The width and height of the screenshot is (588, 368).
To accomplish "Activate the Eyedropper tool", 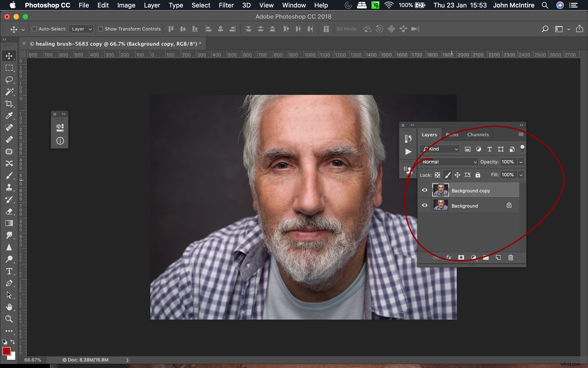I will 9,115.
